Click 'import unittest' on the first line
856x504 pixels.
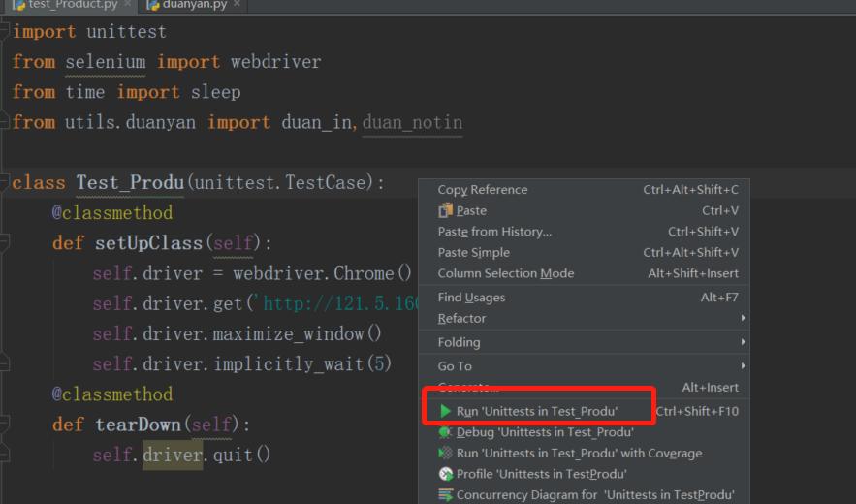pyautogui.click(x=89, y=32)
